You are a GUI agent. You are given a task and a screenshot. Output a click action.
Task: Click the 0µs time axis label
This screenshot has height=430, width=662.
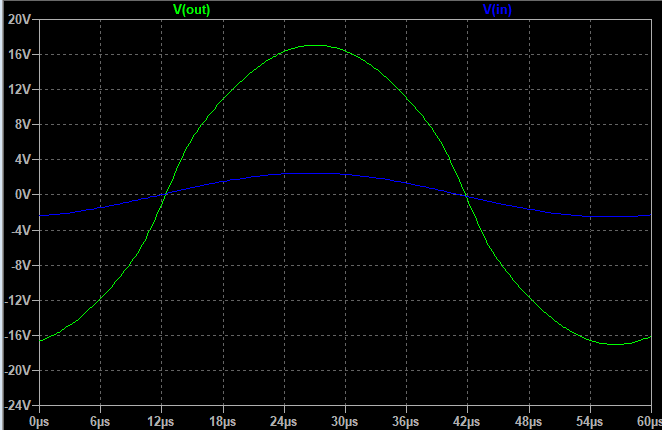pyautogui.click(x=39, y=422)
